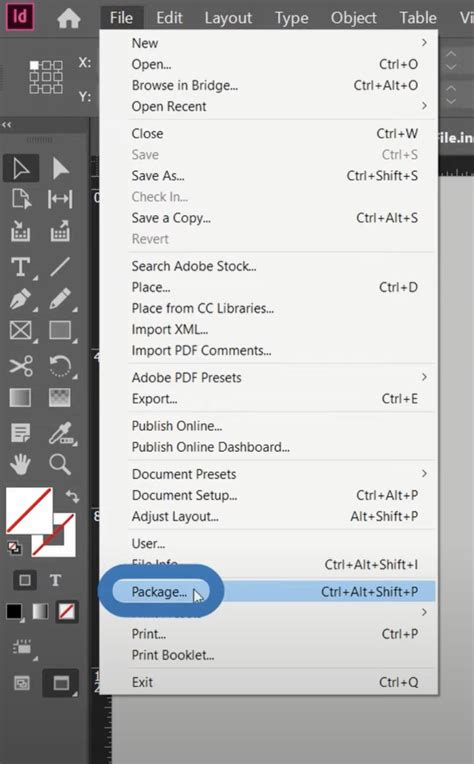474x764 pixels.
Task: Select the Pencil tool
Action: 60,299
